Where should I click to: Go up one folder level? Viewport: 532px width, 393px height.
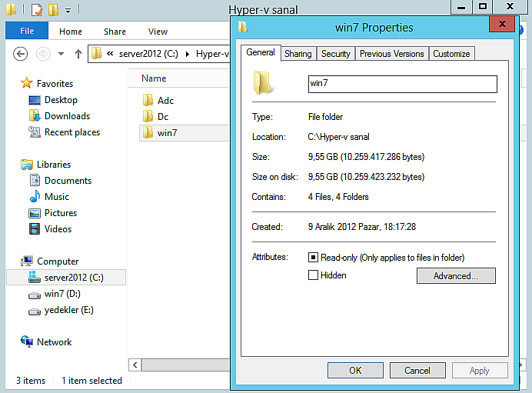click(x=78, y=54)
